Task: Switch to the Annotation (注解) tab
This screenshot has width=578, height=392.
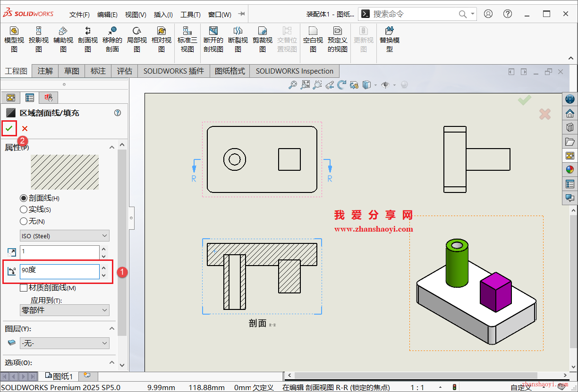Action: pyautogui.click(x=45, y=71)
